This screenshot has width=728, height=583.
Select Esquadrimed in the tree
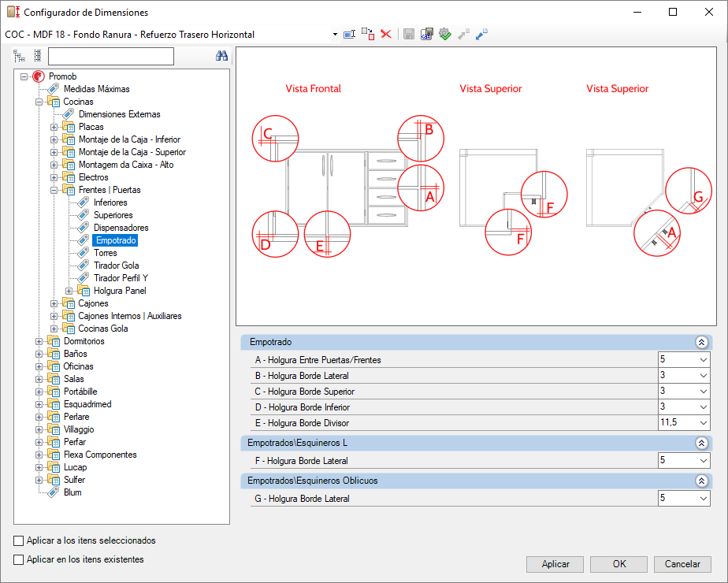(87, 404)
